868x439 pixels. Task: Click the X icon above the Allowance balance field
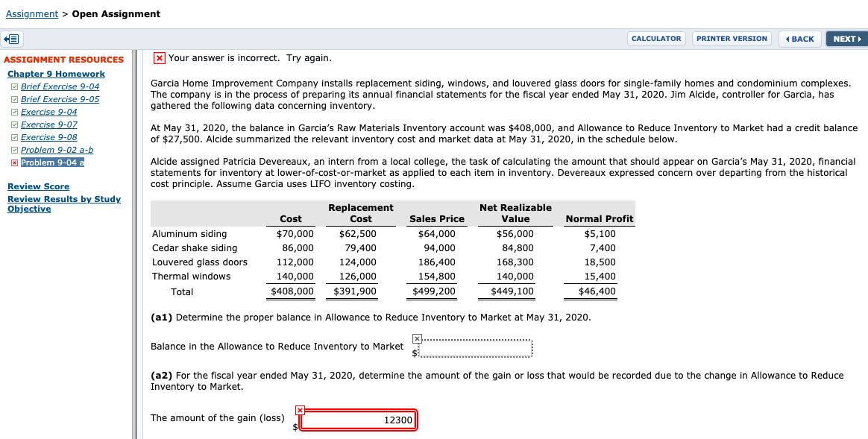tap(417, 338)
